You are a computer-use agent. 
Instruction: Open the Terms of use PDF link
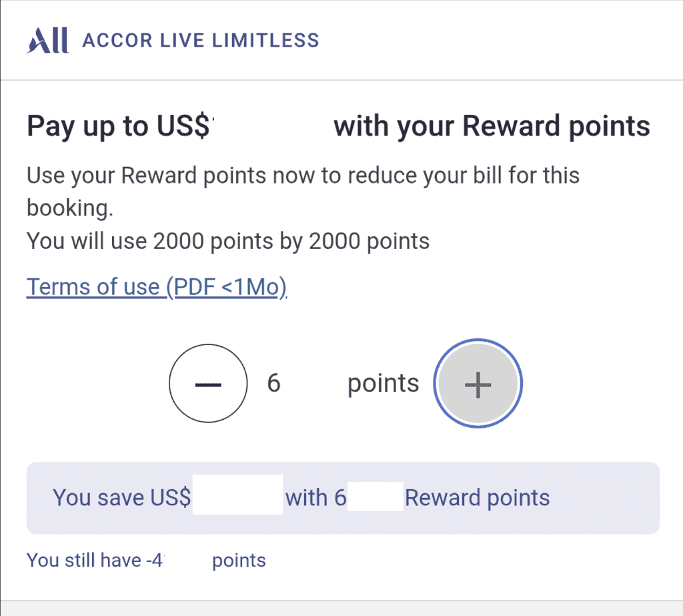click(x=157, y=287)
